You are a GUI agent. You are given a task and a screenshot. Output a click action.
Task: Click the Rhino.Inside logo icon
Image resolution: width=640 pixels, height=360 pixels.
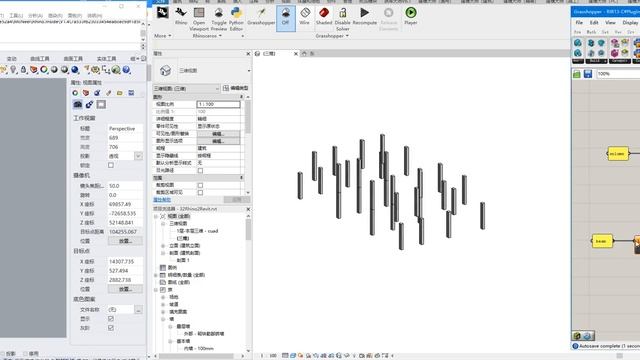(162, 13)
